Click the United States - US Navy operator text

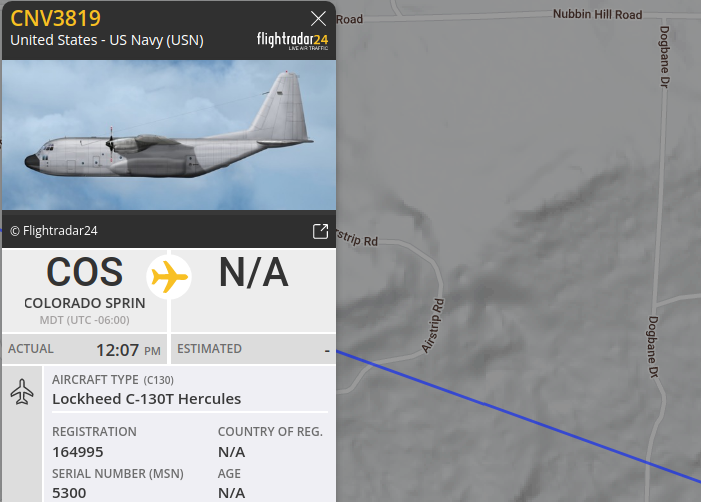tap(107, 40)
